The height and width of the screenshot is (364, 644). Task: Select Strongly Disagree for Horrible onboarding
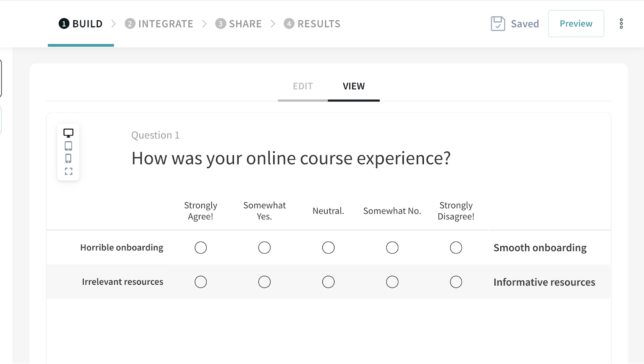click(456, 248)
